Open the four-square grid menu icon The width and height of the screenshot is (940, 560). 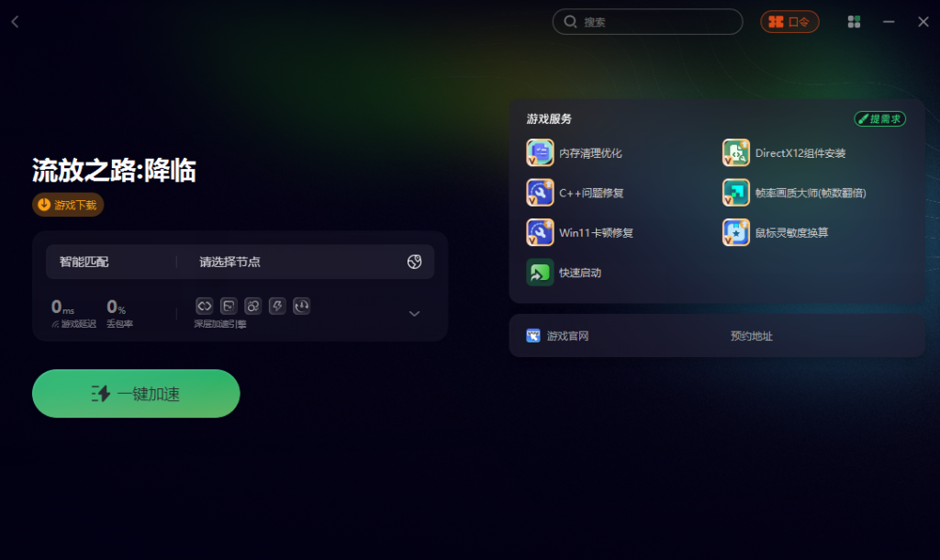click(855, 22)
